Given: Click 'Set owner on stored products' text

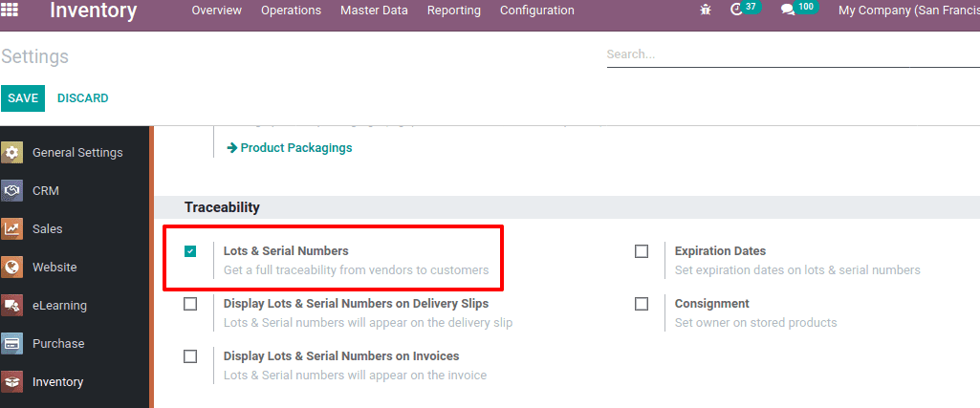Looking at the screenshot, I should tap(755, 323).
